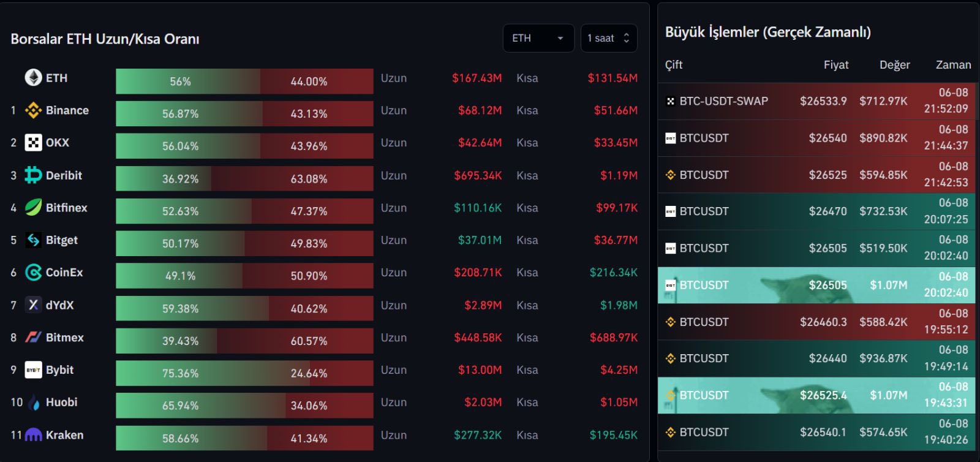Viewport: 980px width, 462px height.
Task: Click Bybit icon on 21:44:37 trade row
Action: (671, 138)
